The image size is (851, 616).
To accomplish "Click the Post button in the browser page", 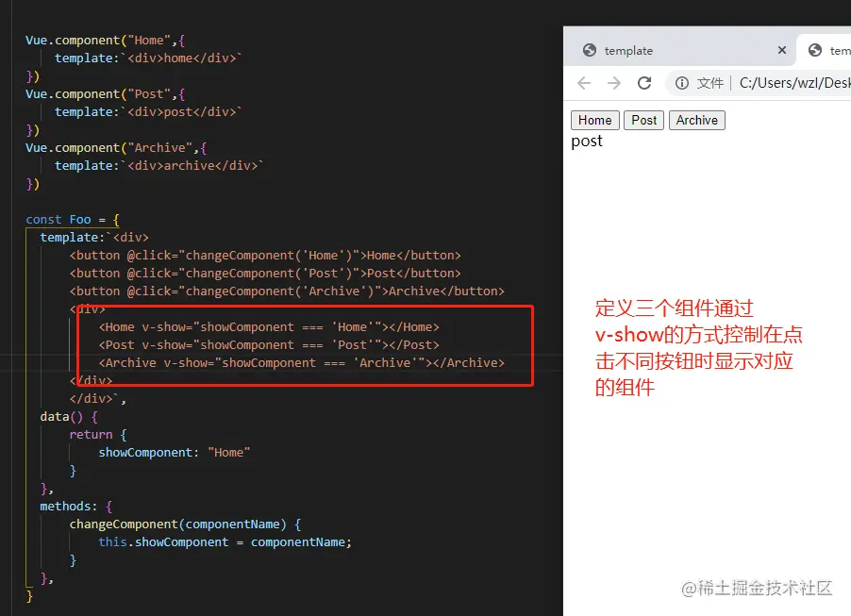I will click(643, 120).
